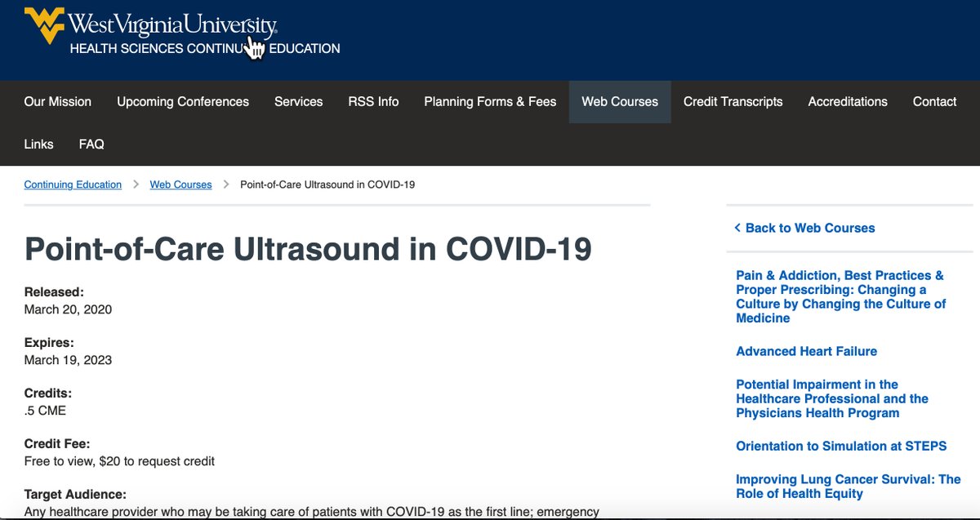Select the expiry date March 19, 2023
Viewport: 980px width, 520px height.
tap(68, 360)
